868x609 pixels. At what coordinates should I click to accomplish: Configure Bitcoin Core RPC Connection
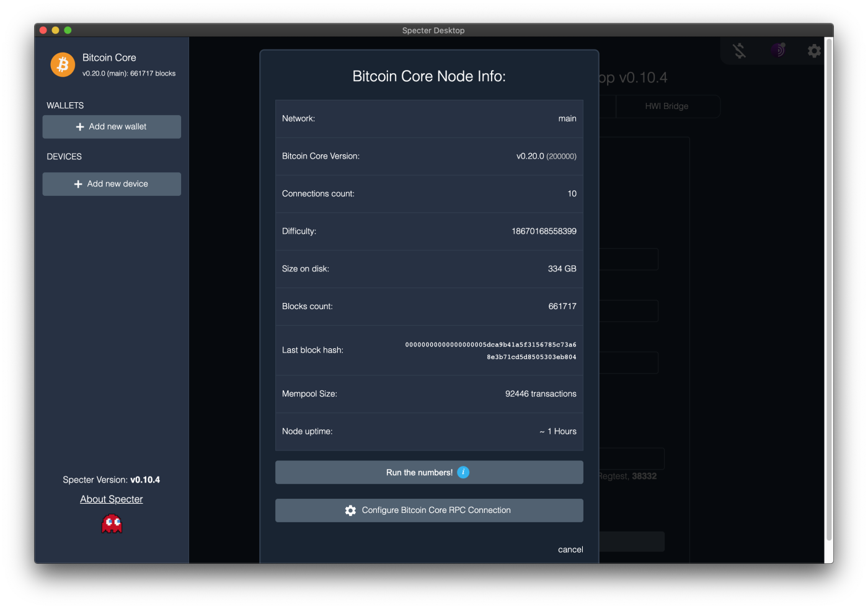click(x=429, y=510)
